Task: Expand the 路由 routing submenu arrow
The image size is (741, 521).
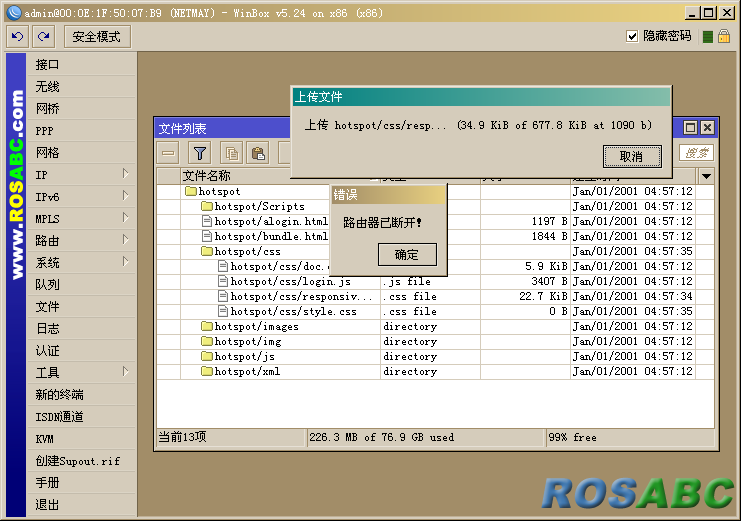Action: [x=125, y=240]
